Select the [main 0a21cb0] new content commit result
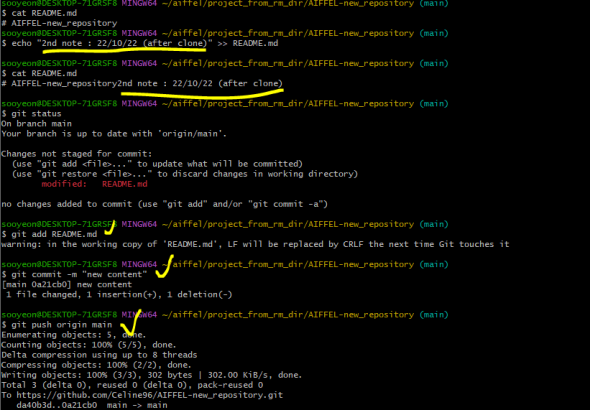Screen dimensions: 590x410 pos(67,284)
